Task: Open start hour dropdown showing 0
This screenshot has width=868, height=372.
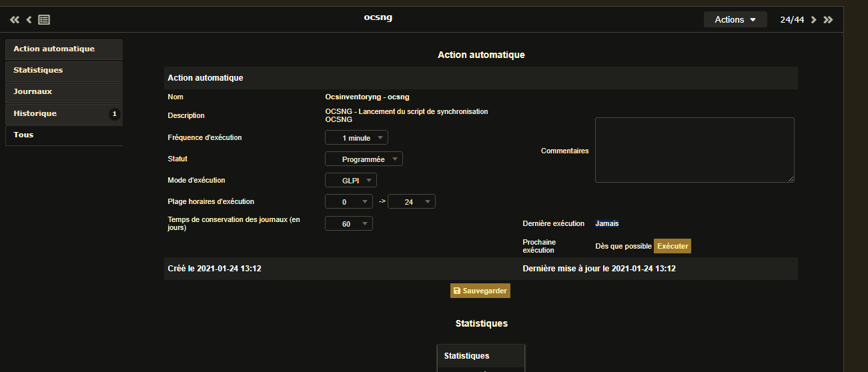Action: [x=348, y=202]
